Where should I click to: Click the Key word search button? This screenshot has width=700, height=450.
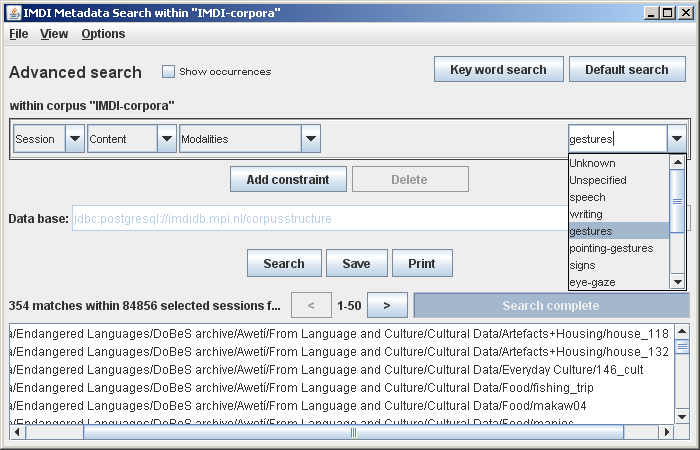(498, 70)
